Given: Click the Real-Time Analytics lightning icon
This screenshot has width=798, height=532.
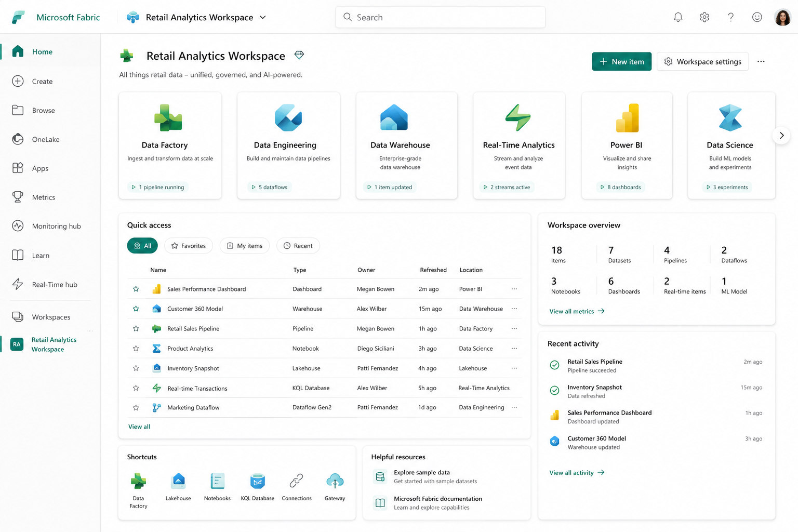Looking at the screenshot, I should pos(518,117).
